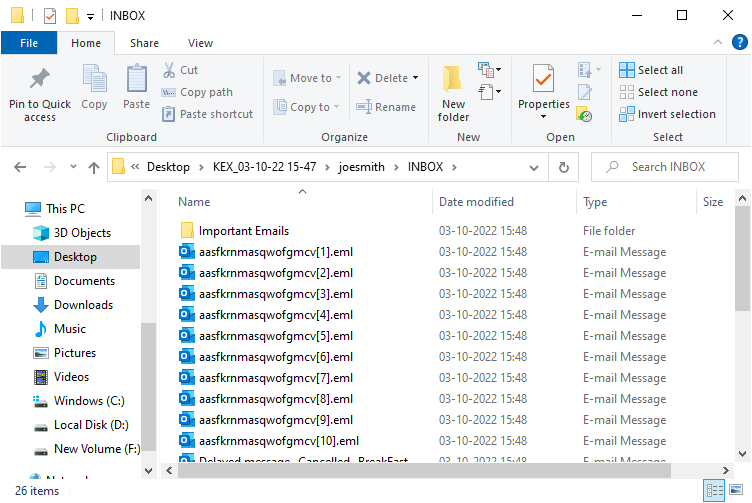Click the horizontal scrollbar right arrow
The image size is (752, 503).
pyautogui.click(x=725, y=470)
